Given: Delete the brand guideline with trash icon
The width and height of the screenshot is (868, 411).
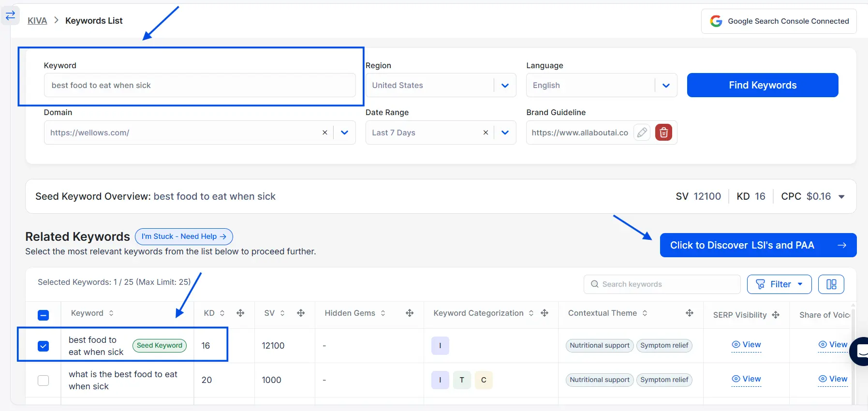Looking at the screenshot, I should 663,132.
